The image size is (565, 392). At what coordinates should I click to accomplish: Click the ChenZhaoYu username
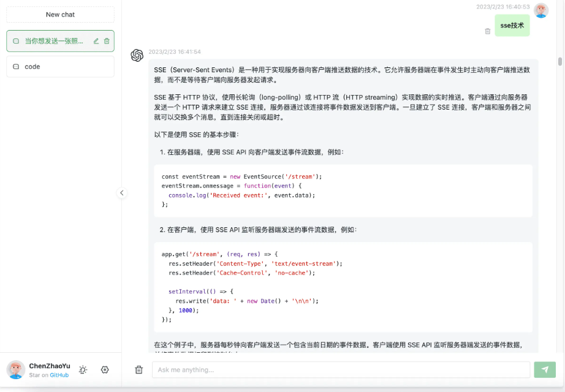50,366
